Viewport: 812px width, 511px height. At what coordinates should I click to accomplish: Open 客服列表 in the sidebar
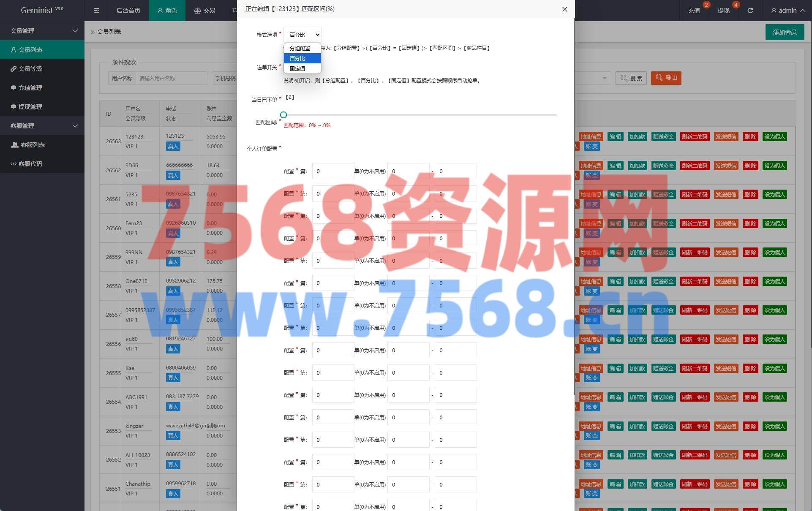pos(33,145)
